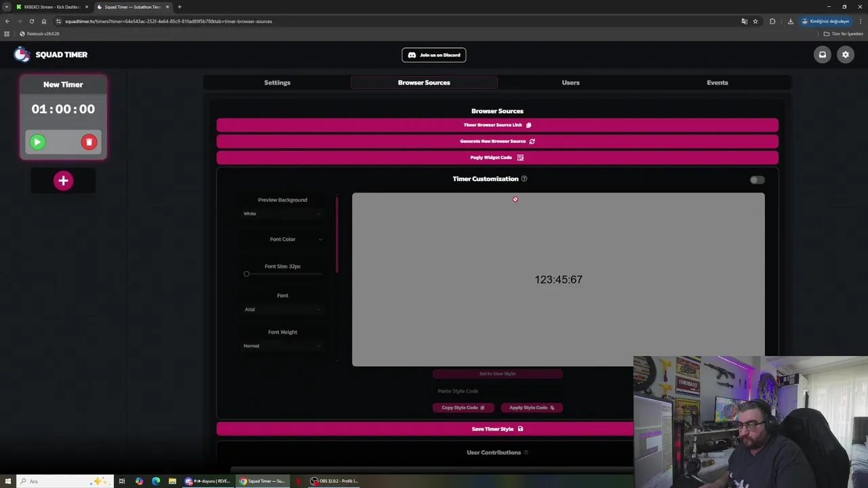Click Copy Style Code button
Image resolution: width=868 pixels, height=488 pixels.
[x=463, y=407]
